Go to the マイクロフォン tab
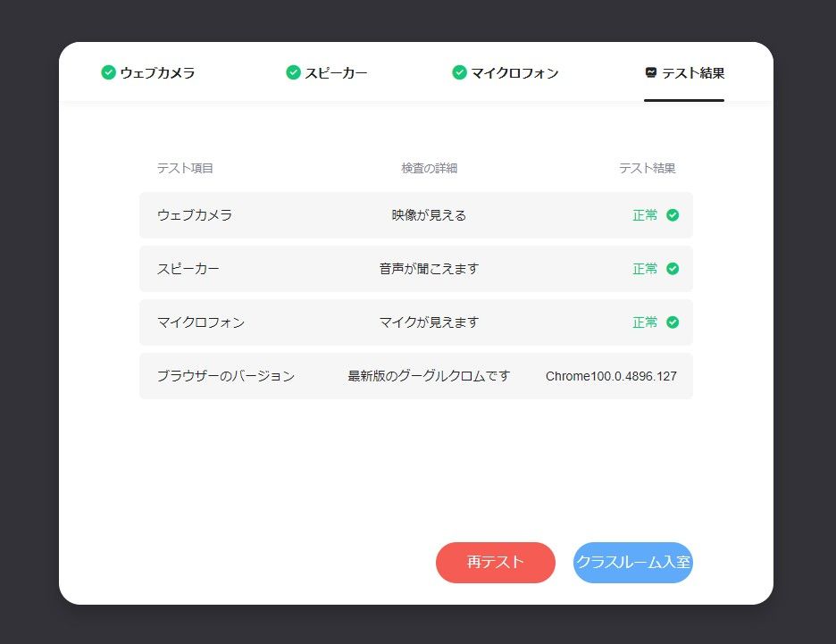The image size is (836, 644). pos(514,72)
